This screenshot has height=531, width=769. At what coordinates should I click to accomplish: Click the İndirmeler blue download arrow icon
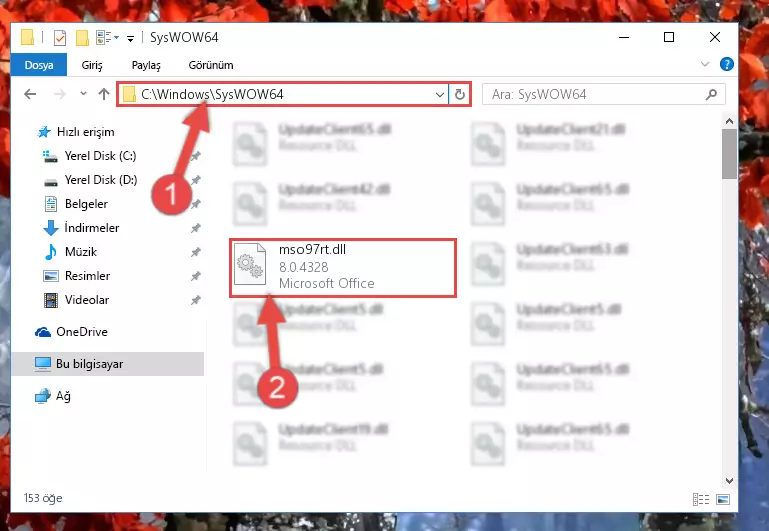pyautogui.click(x=51, y=228)
